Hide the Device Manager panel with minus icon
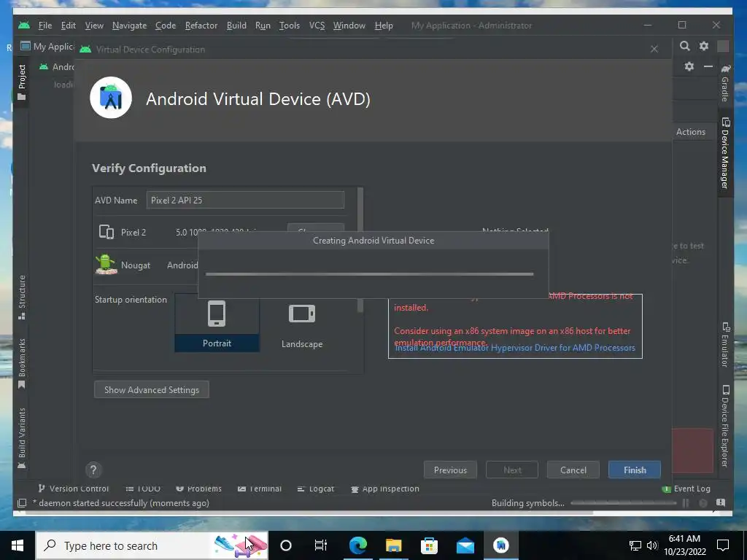Image resolution: width=747 pixels, height=560 pixels. coord(708,66)
